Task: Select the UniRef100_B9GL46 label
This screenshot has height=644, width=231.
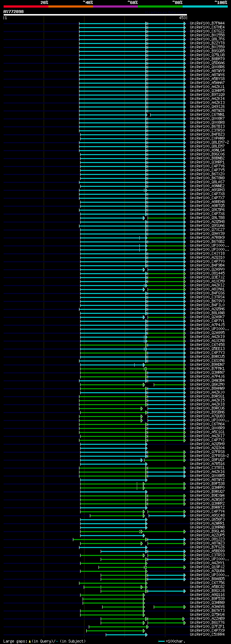Action: click(207, 531)
